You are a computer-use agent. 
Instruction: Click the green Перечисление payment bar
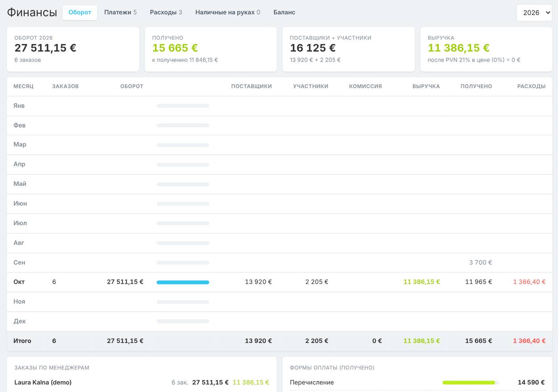(x=469, y=383)
